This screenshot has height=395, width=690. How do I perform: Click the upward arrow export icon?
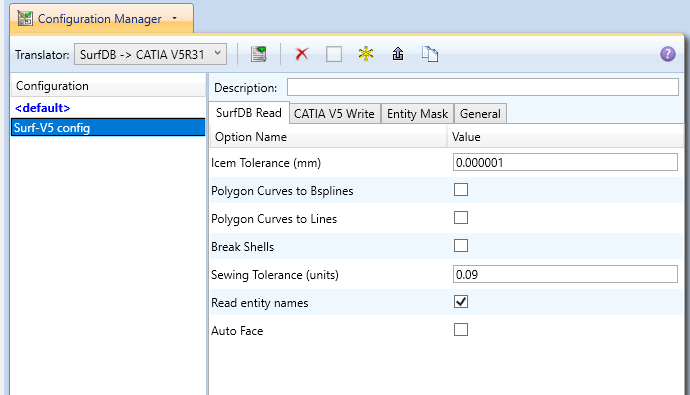click(398, 54)
